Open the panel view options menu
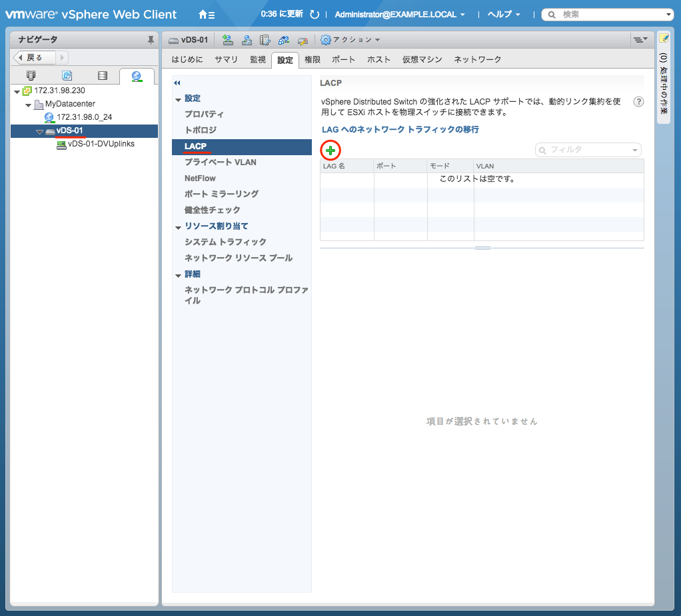 (640, 39)
